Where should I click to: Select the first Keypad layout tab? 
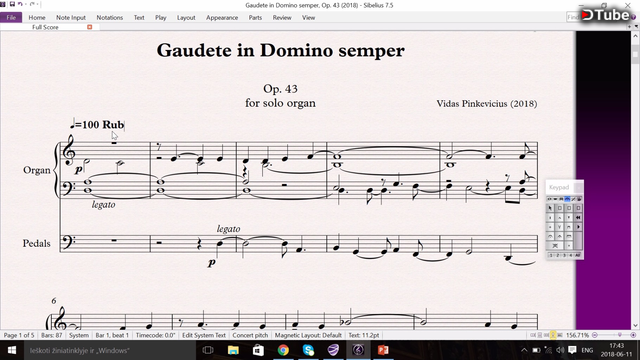[549, 199]
